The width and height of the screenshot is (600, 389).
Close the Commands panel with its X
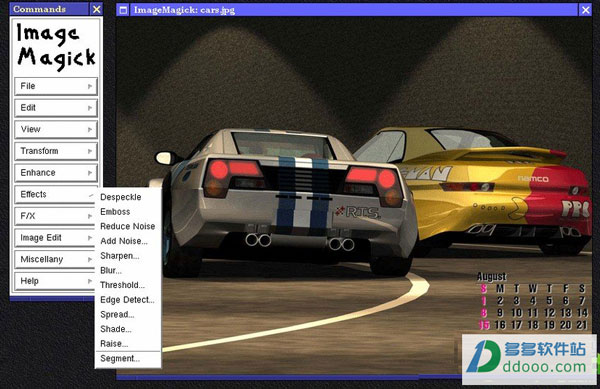point(97,9)
